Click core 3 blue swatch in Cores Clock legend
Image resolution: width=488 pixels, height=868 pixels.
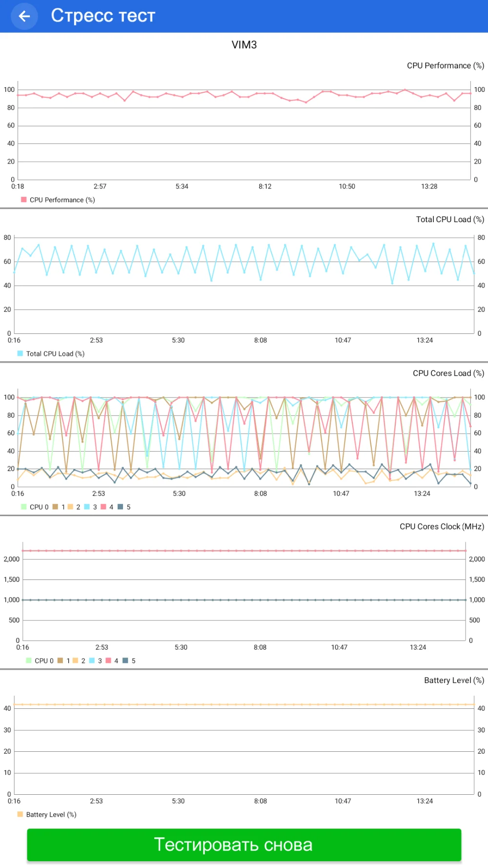click(92, 661)
